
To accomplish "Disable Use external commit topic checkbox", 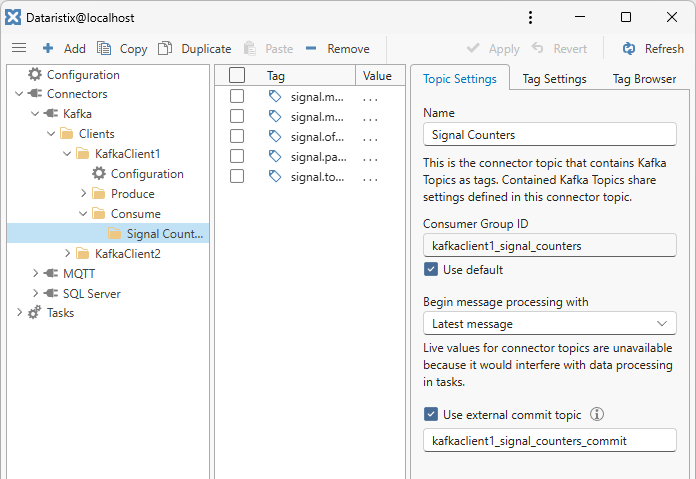I will [x=431, y=414].
